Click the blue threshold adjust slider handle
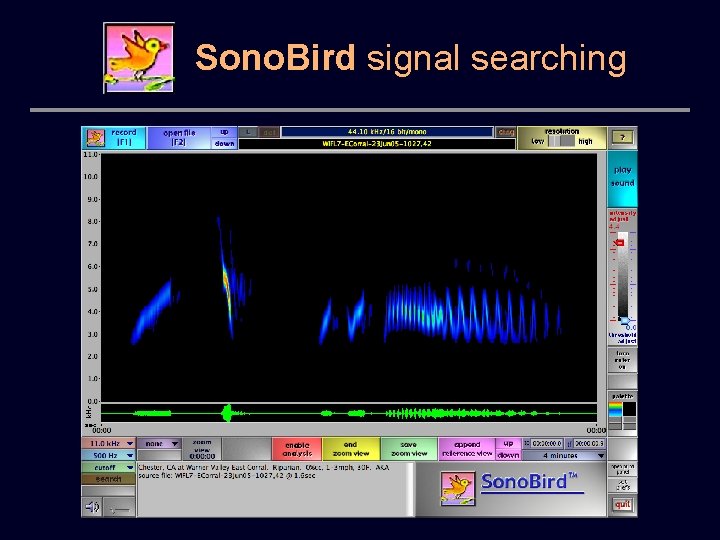Image resolution: width=720 pixels, height=540 pixels. pyautogui.click(x=624, y=320)
